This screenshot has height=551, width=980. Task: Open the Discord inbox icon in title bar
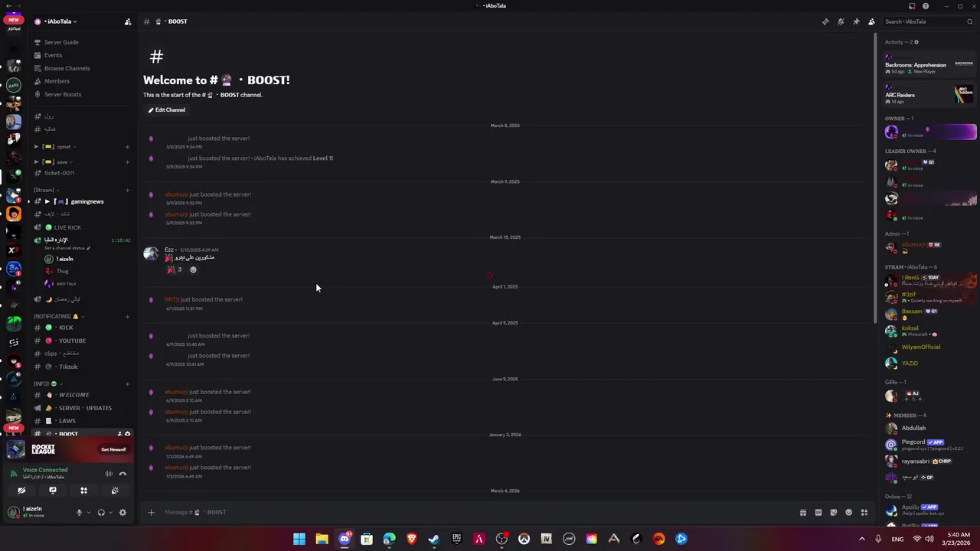(911, 6)
